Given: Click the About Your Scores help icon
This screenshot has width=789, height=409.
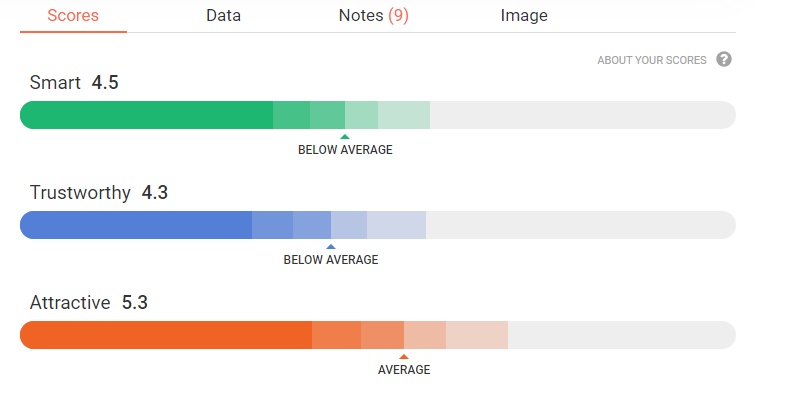Looking at the screenshot, I should [x=724, y=60].
